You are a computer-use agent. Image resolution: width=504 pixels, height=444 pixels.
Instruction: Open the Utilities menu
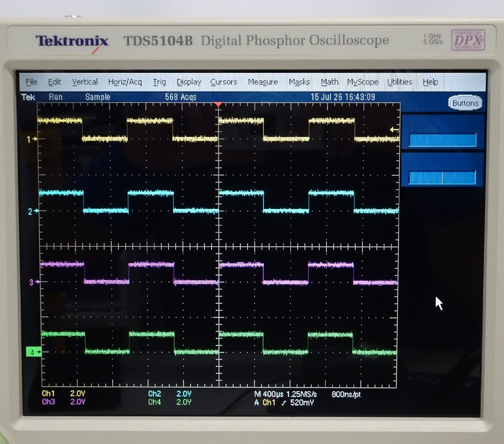(x=400, y=82)
